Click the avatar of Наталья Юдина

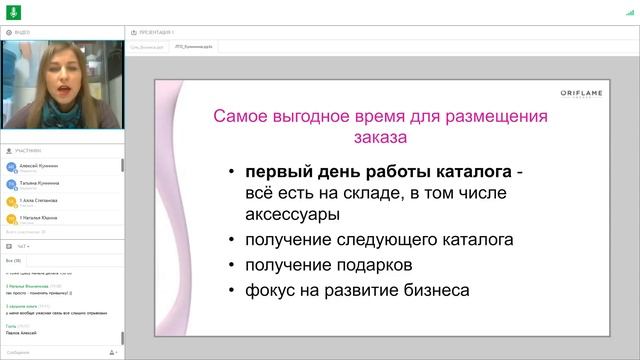pyautogui.click(x=11, y=219)
